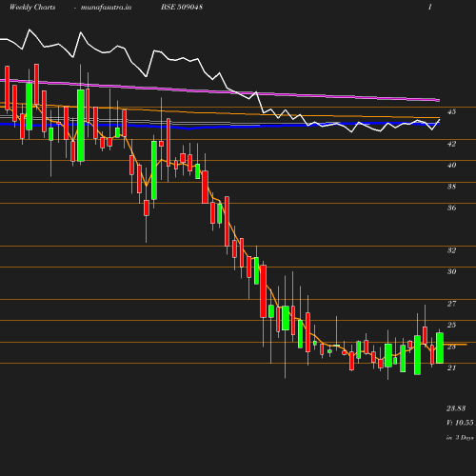476x476 pixels.
Task: Click the price axis label 27
Action: point(451,304)
